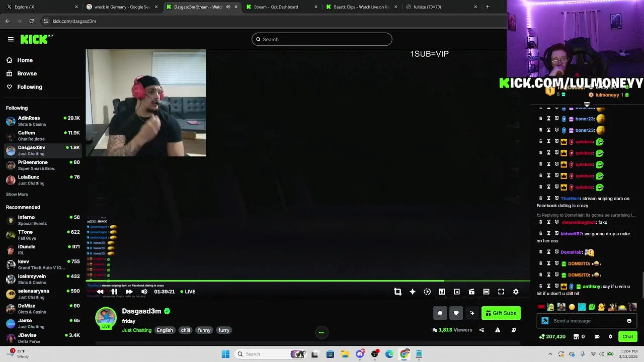Switch to Beastk Clips browser tab
Screen dimensions: 644x362
click(361, 7)
